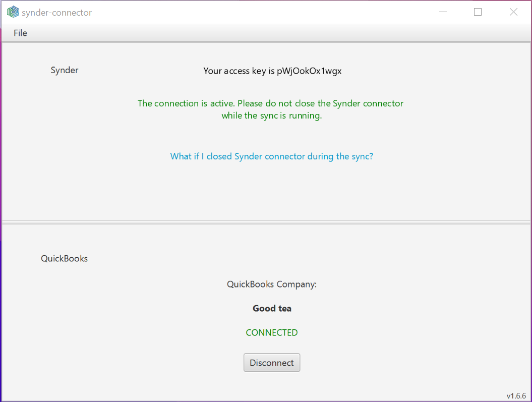
Task: Click the access key text pWjOokOx1wgx
Action: pyautogui.click(x=309, y=71)
